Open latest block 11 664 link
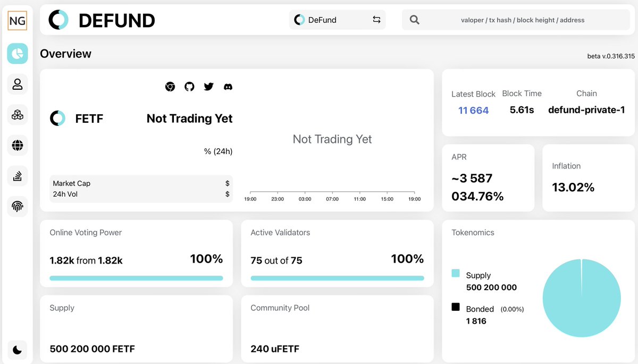This screenshot has height=364, width=638. click(473, 111)
